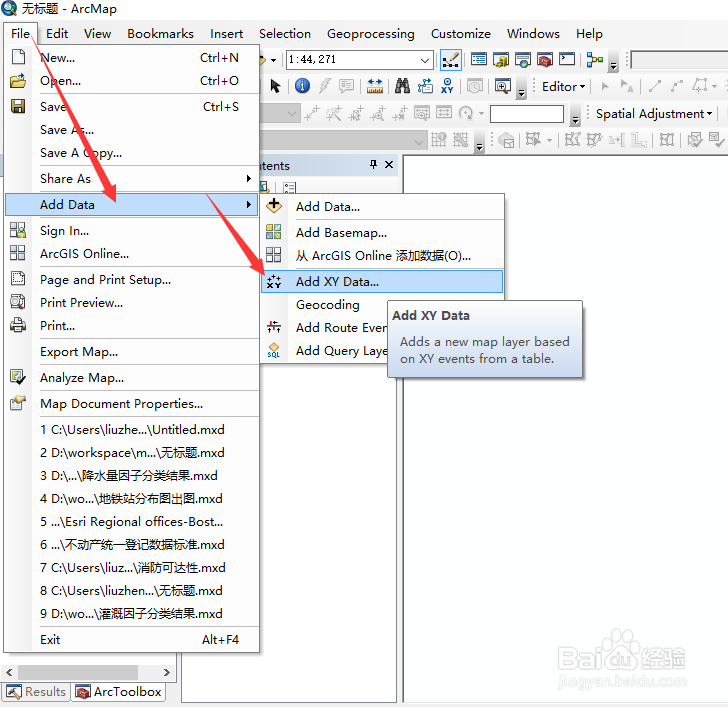The width and height of the screenshot is (728, 707).
Task: Open the Selection menu
Action: tap(285, 34)
